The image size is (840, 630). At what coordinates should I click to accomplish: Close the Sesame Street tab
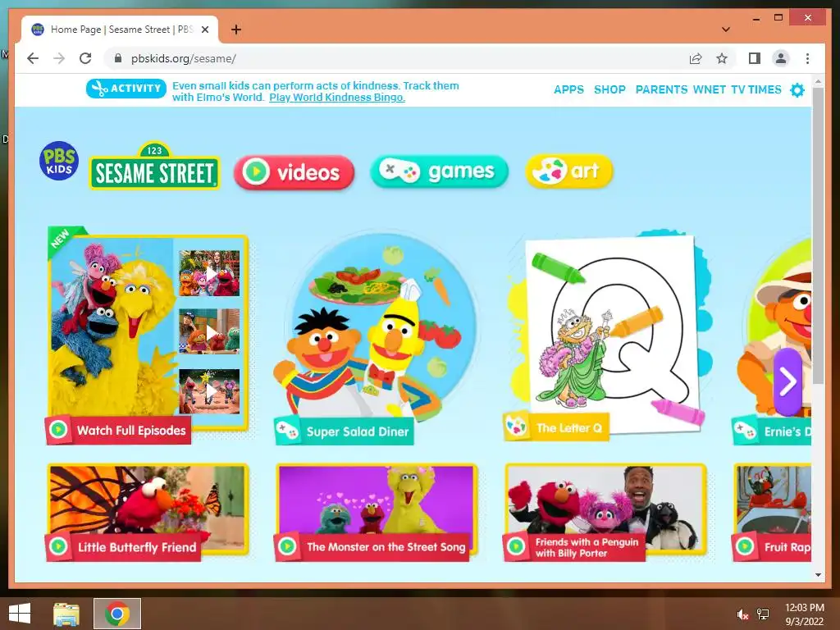(x=204, y=30)
